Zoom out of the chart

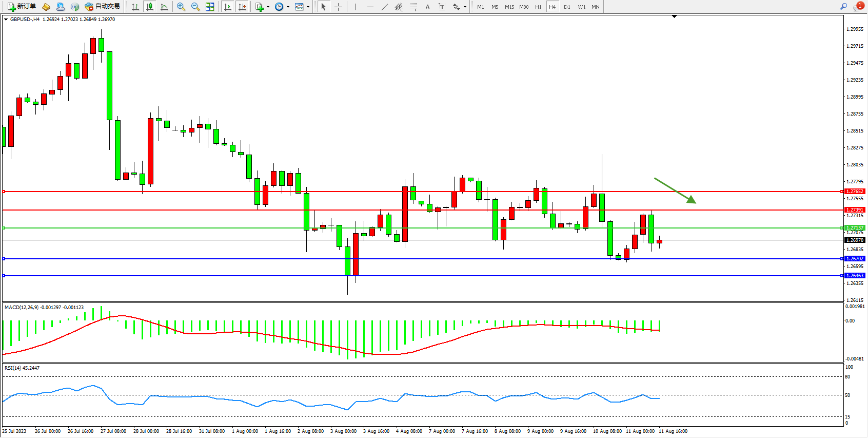tap(195, 7)
